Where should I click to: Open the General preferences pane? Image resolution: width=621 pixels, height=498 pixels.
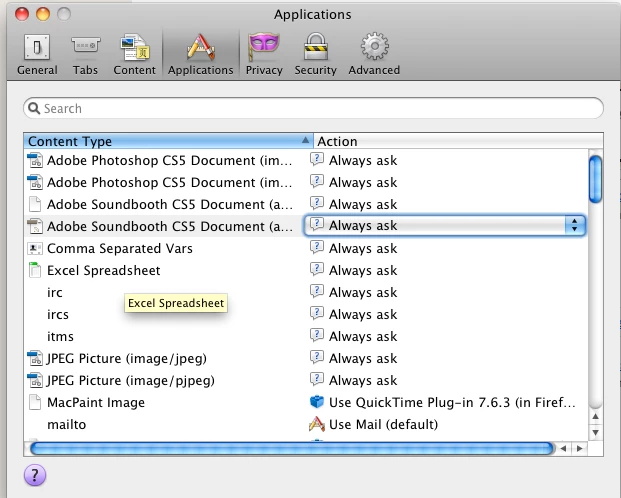[x=37, y=54]
